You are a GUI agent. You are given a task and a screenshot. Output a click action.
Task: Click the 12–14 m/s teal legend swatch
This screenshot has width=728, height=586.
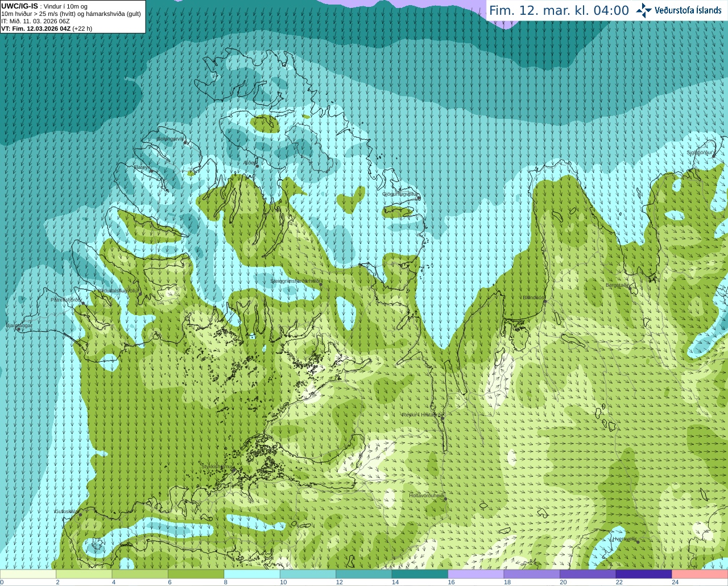click(364, 574)
